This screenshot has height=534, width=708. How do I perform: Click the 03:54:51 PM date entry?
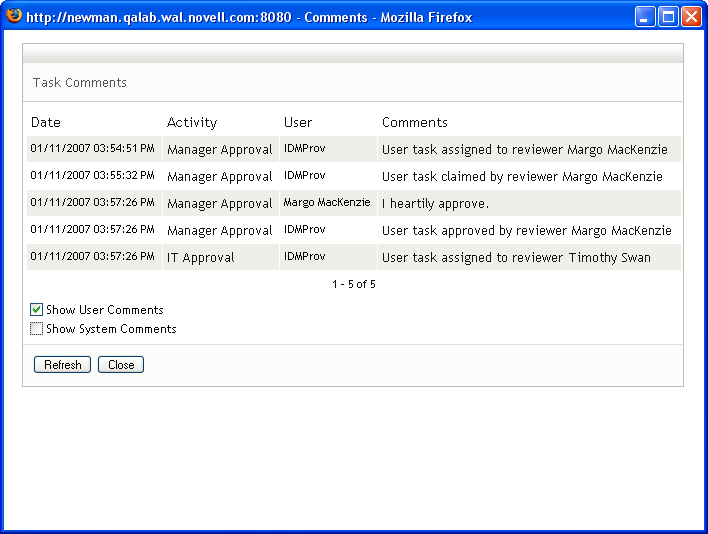point(93,149)
